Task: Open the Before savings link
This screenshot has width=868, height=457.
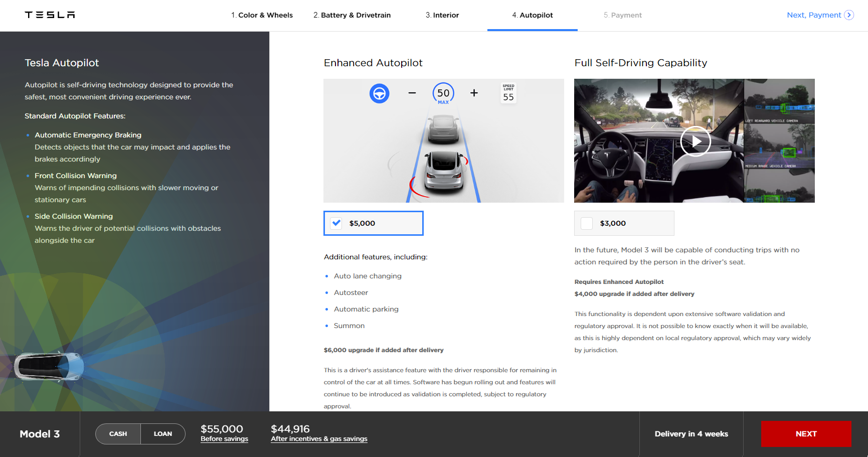Action: (x=224, y=439)
